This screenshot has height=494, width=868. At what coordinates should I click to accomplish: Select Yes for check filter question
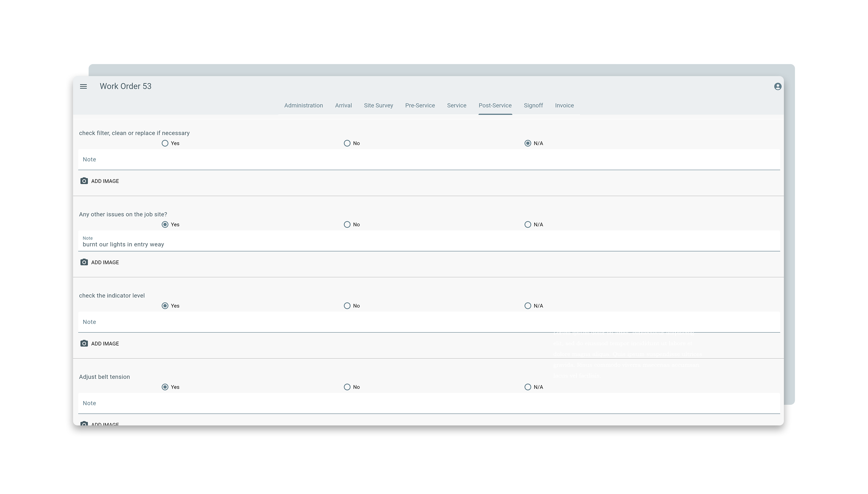coord(165,143)
